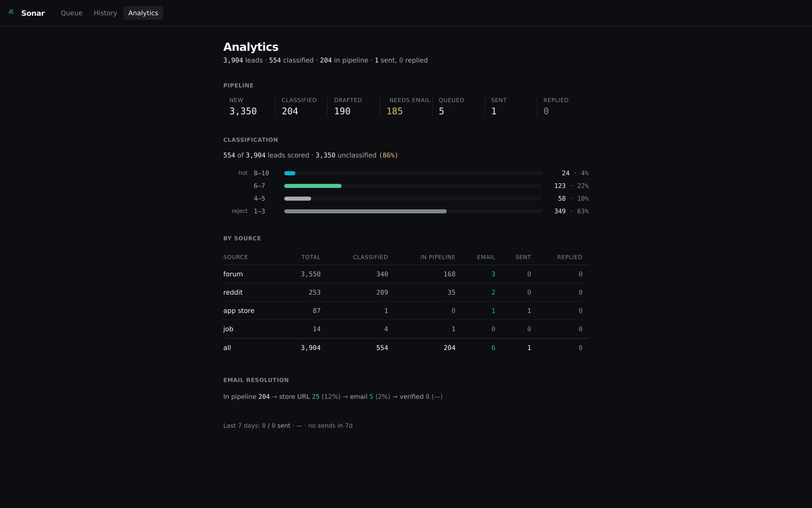Click the email resolution count 5
Image resolution: width=812 pixels, height=508 pixels.
[x=371, y=397]
